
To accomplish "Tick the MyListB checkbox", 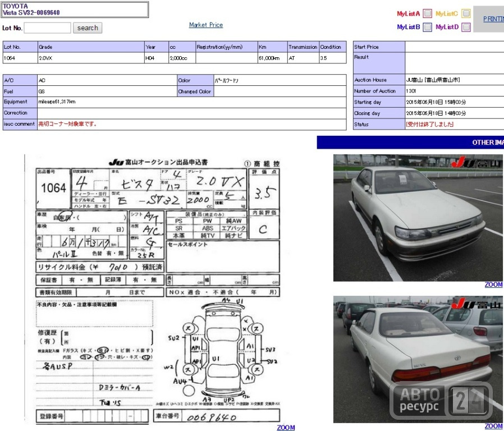I will tap(427, 27).
